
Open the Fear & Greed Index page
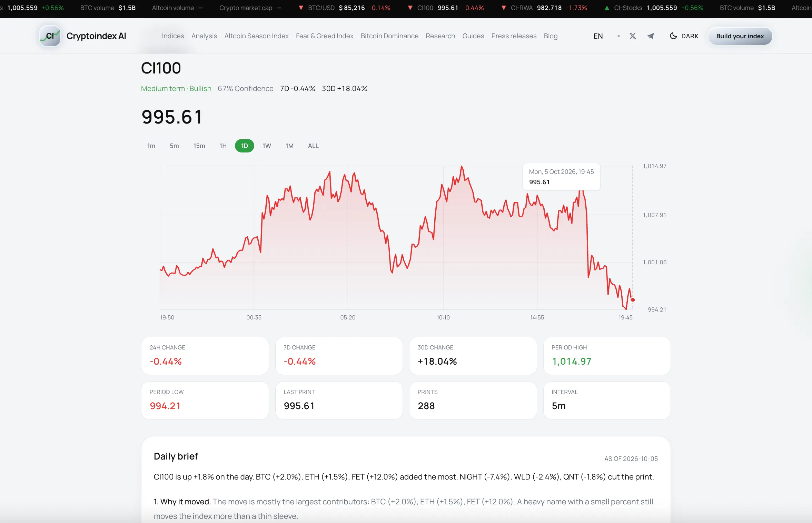pos(325,36)
